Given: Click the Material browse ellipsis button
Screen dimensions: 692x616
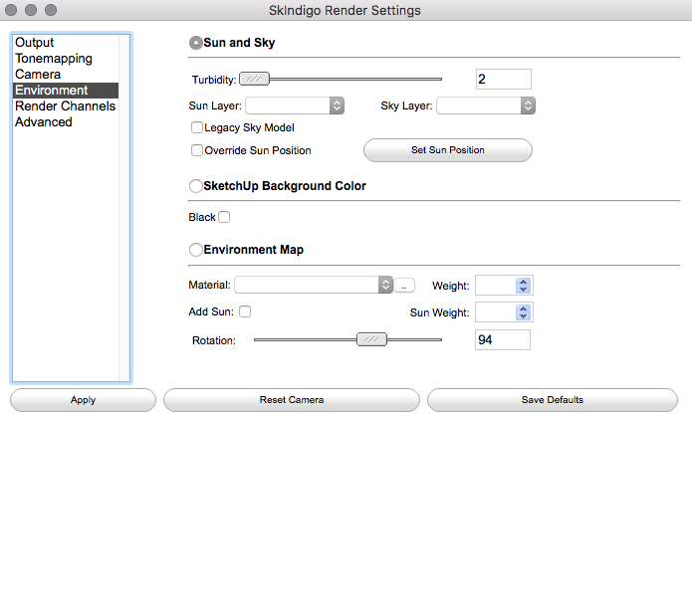Looking at the screenshot, I should click(x=404, y=286).
